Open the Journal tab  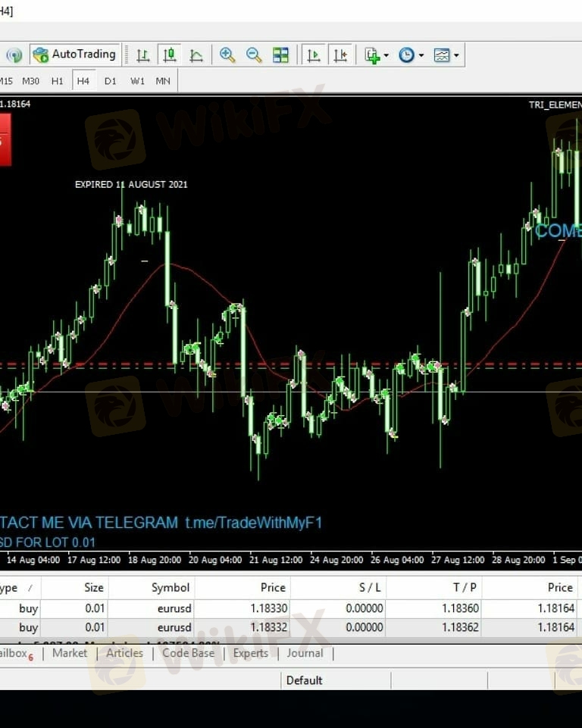point(305,653)
